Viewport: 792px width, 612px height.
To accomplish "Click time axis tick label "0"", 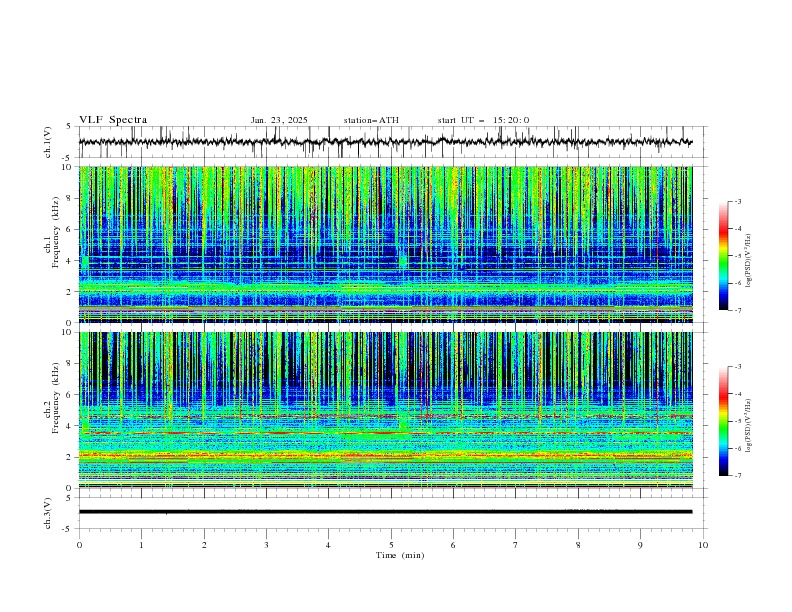I will coord(79,545).
